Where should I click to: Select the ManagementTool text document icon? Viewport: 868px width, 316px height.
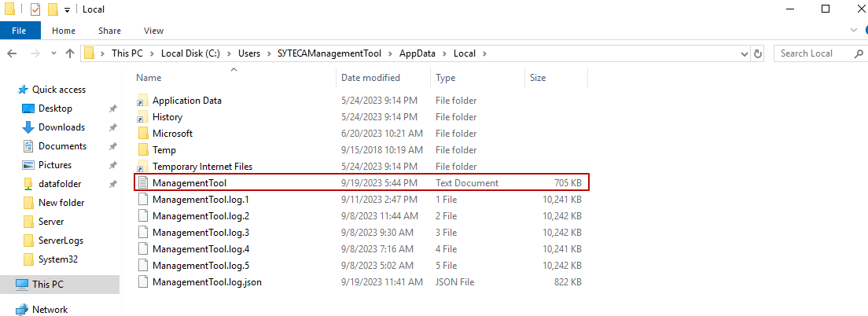pos(142,182)
